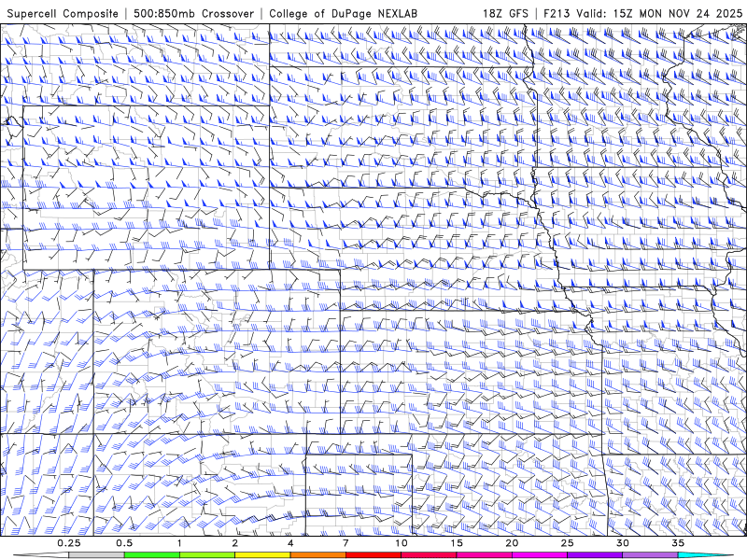Pick the lavender swatch between 30 and 35

(650, 555)
